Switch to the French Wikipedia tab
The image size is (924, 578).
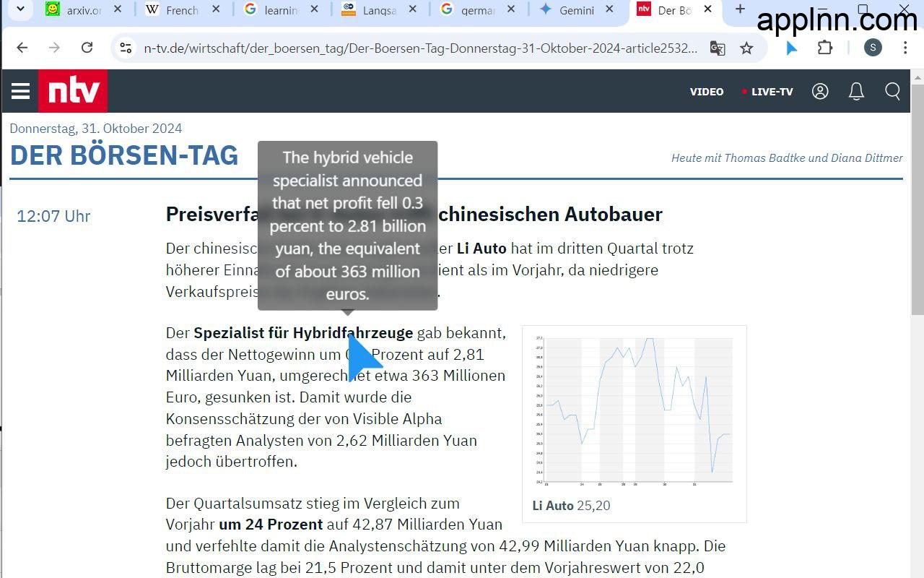click(x=182, y=9)
